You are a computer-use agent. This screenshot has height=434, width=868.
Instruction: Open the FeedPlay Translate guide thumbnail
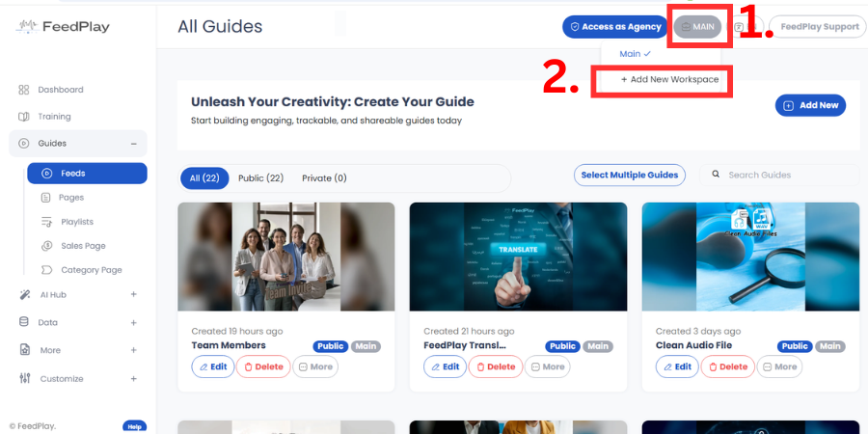(518, 257)
